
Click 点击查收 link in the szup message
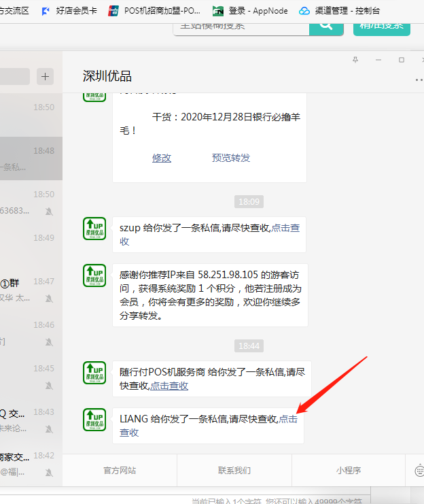click(x=285, y=228)
